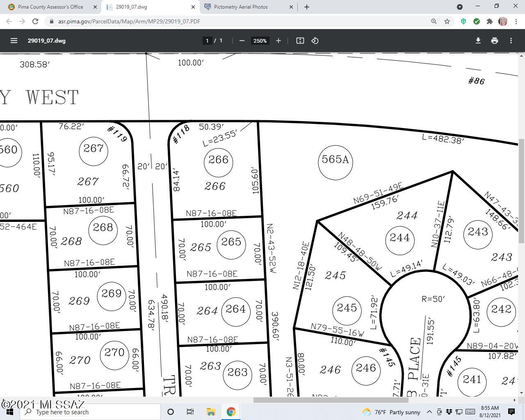Click the fit to page icon
The height and width of the screenshot is (420, 525).
coord(300,41)
